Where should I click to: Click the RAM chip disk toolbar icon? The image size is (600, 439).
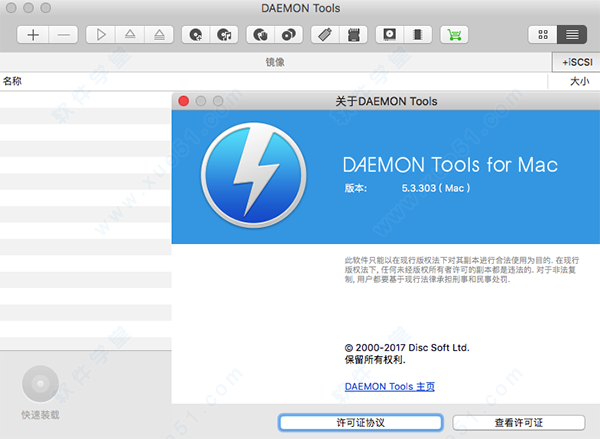tap(418, 35)
